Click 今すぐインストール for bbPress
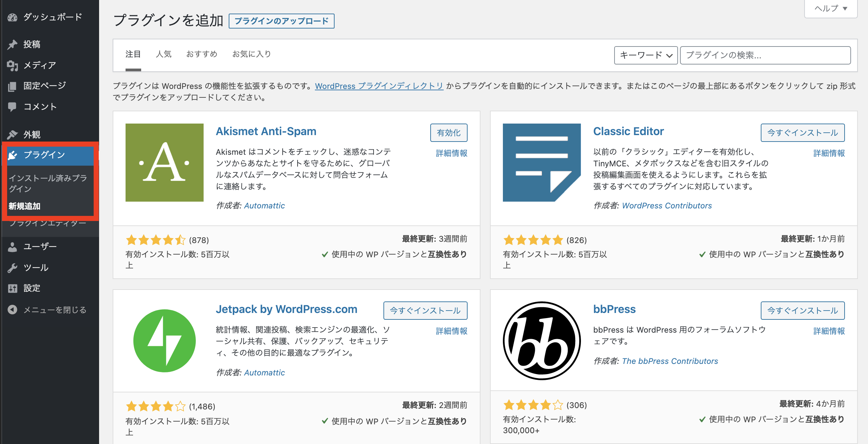 point(803,311)
